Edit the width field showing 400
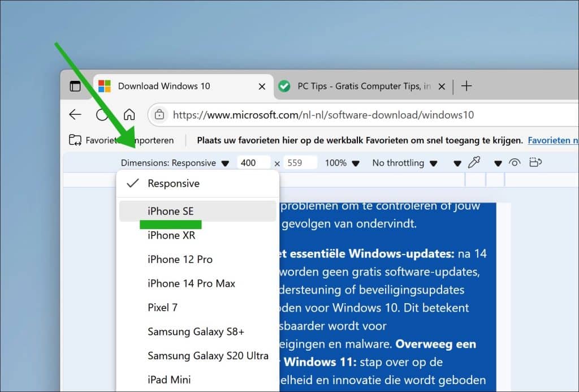The height and width of the screenshot is (392, 579). tap(254, 163)
